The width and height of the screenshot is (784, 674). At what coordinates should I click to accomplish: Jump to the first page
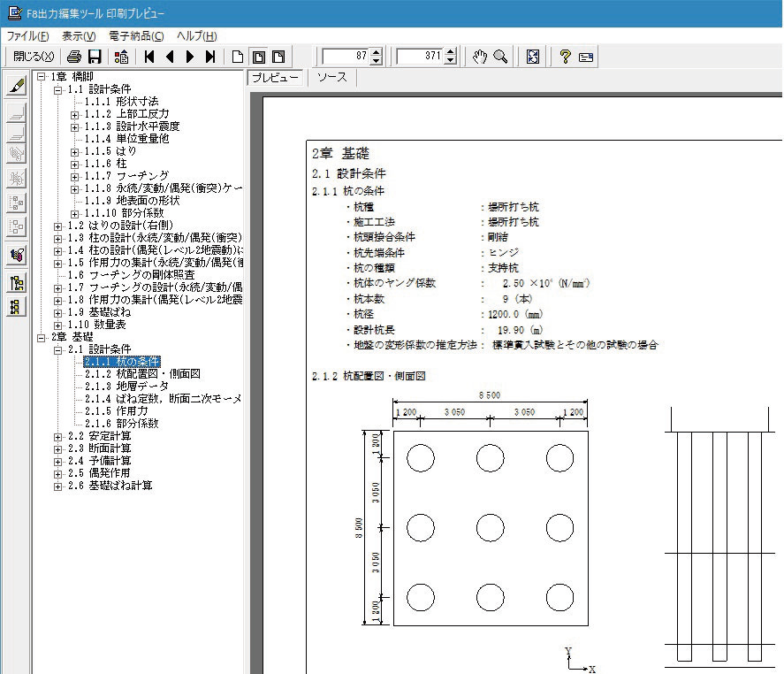click(x=149, y=57)
